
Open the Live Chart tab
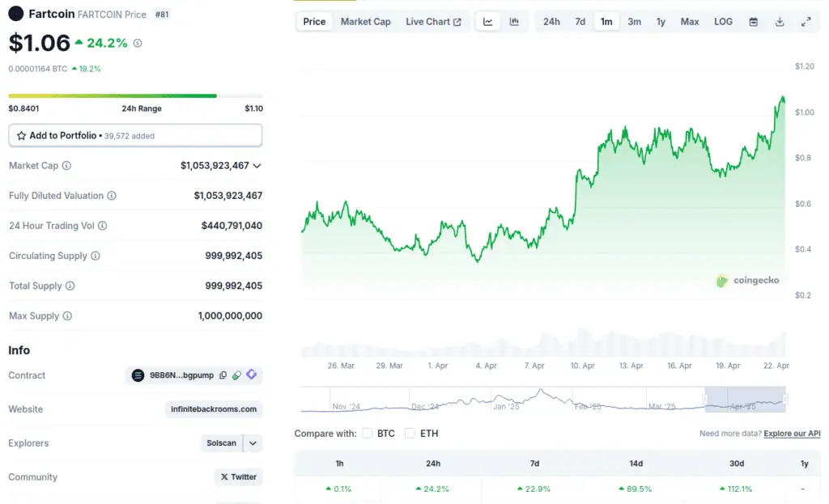point(433,22)
